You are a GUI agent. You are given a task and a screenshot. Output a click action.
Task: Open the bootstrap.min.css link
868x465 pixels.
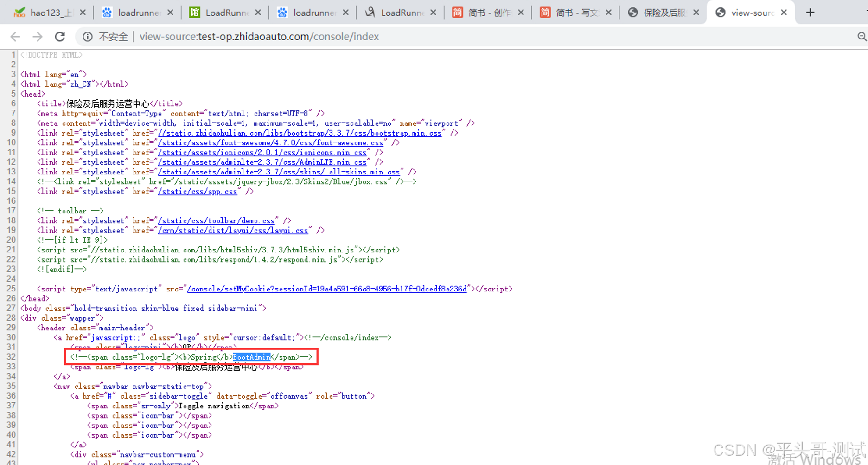click(x=300, y=133)
